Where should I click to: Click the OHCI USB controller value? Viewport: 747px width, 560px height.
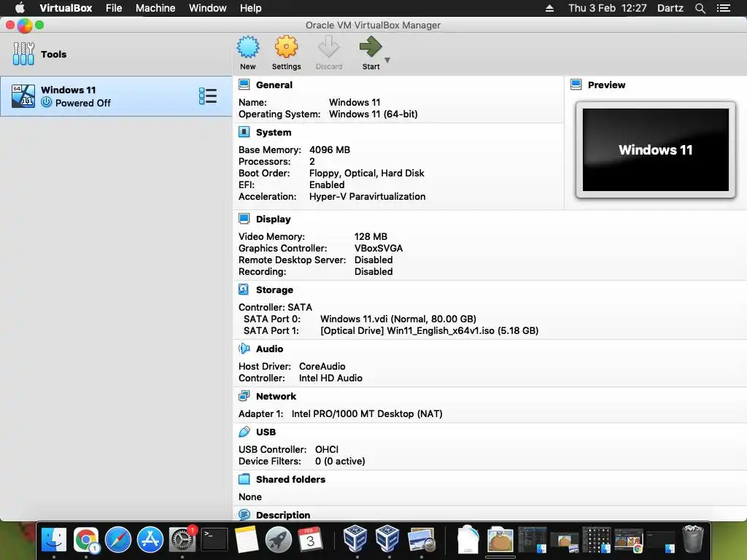pos(327,449)
